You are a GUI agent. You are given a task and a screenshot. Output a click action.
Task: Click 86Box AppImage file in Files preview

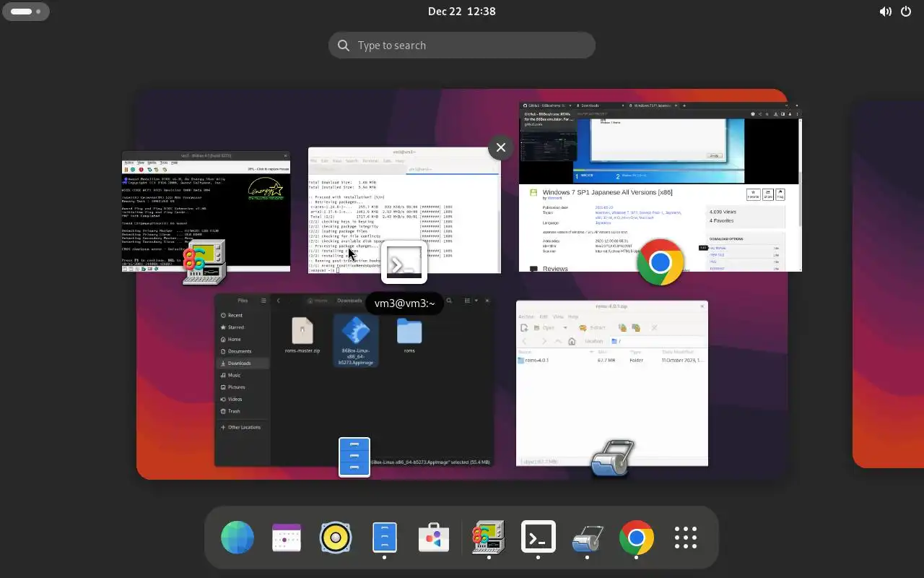point(356,341)
